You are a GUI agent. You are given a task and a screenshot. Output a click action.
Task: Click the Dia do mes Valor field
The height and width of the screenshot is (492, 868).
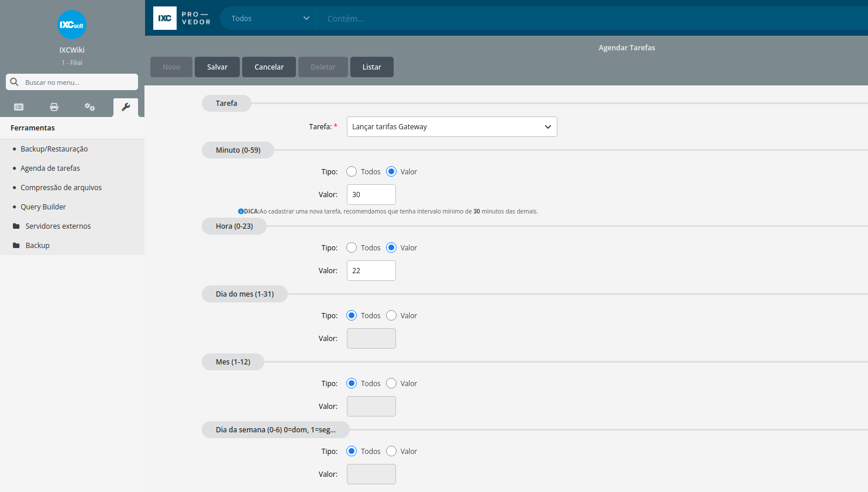(x=371, y=338)
